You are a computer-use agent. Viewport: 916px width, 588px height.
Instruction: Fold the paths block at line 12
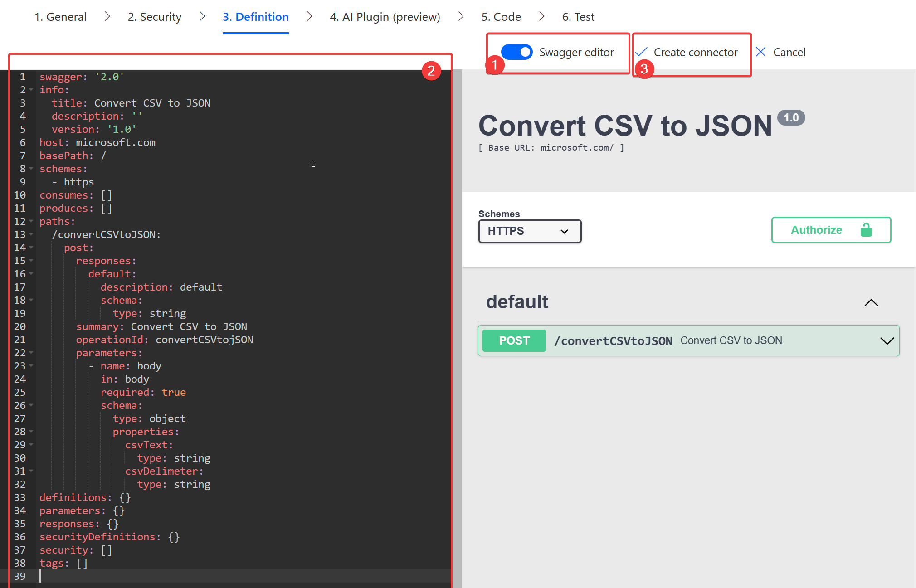[31, 221]
